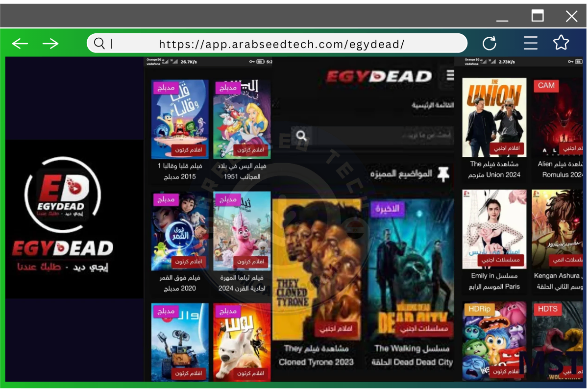Bookmark page with the star icon
The height and width of the screenshot is (392, 588).
pyautogui.click(x=561, y=43)
